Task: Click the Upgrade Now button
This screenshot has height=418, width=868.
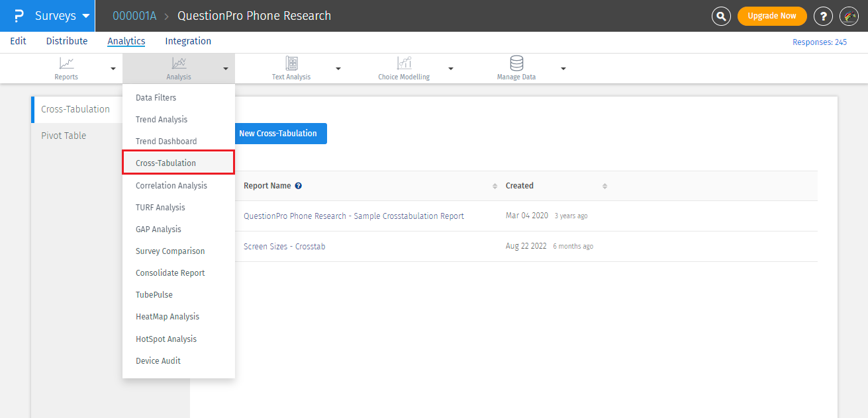Action: click(771, 16)
